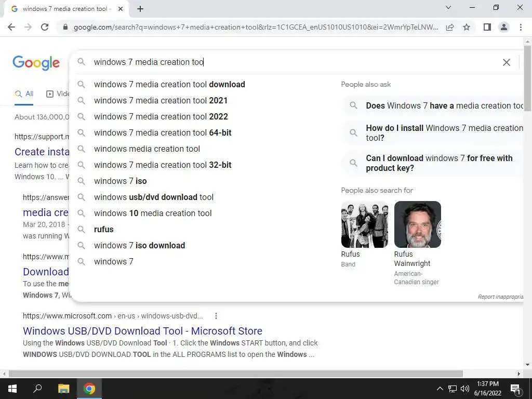
Task: Open the notification center icon
Action: [x=515, y=389]
